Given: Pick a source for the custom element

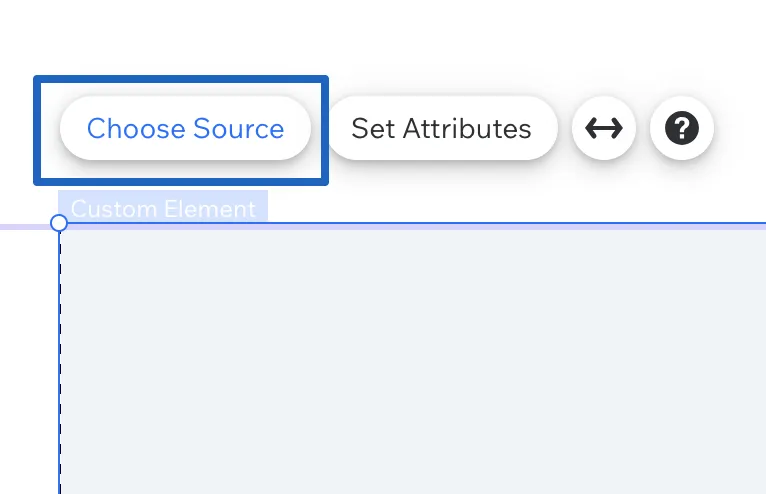Looking at the screenshot, I should click(185, 129).
